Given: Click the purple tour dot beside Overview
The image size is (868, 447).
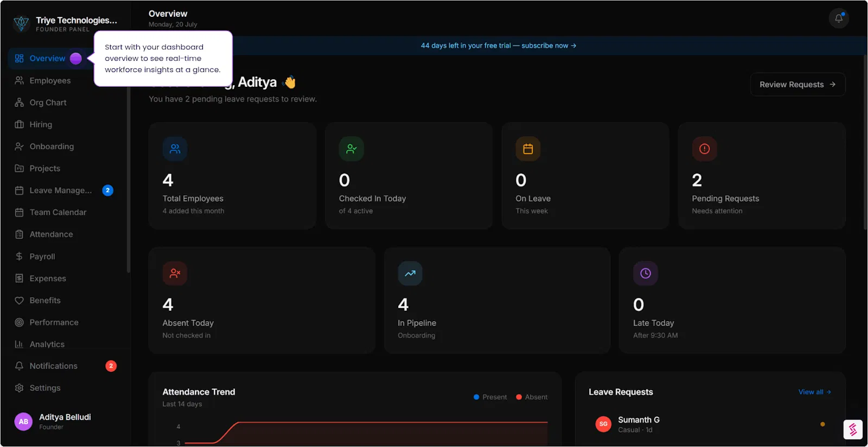Looking at the screenshot, I should point(76,59).
